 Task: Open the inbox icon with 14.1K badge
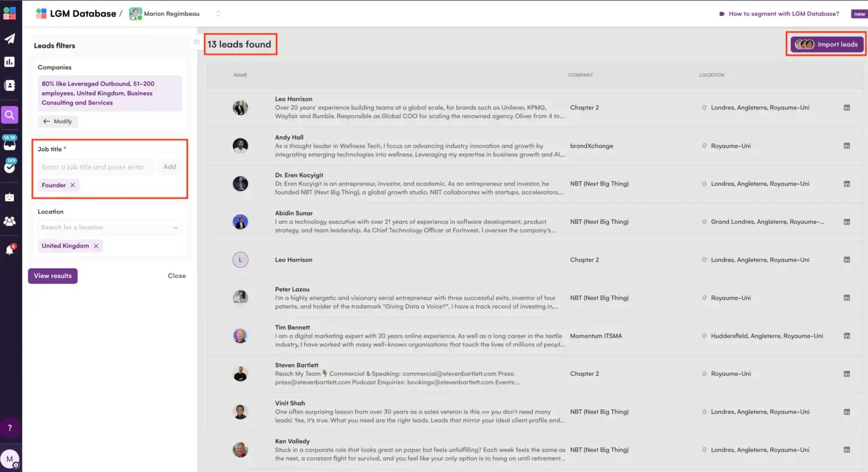10,143
